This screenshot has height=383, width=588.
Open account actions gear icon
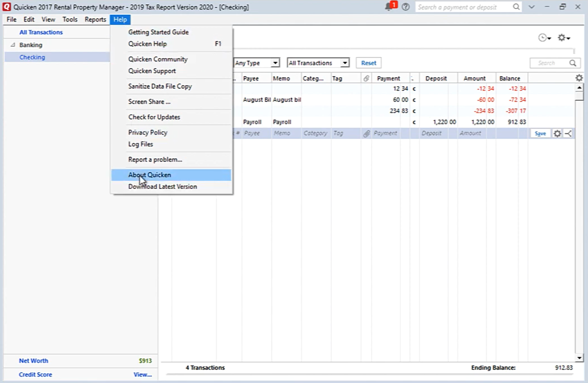point(564,38)
